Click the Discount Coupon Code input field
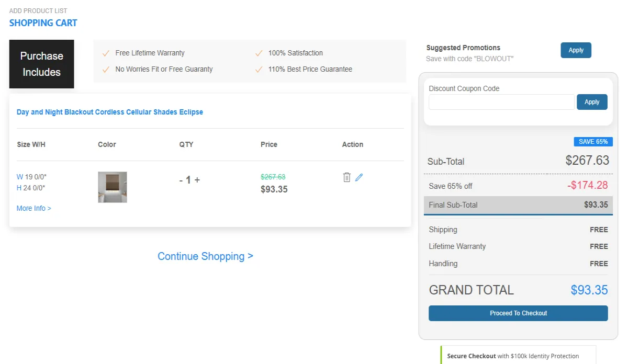 click(501, 102)
